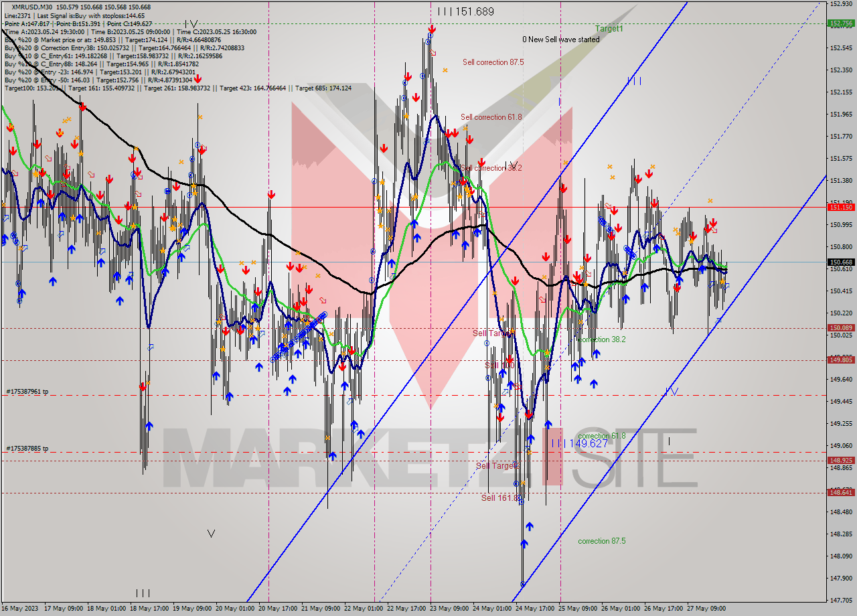The image size is (857, 616).
Task: Select the '#175387961 tp' order label
Action: [x=27, y=391]
